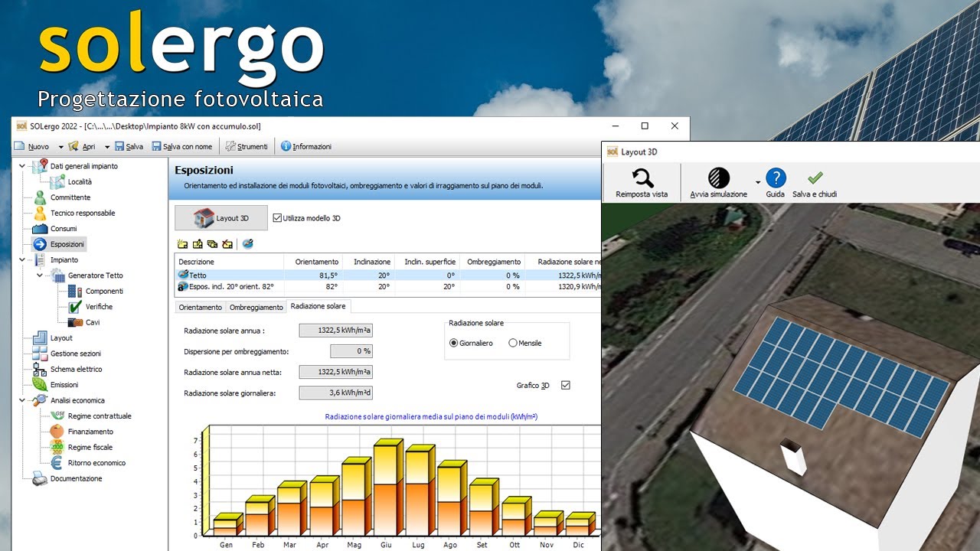Select Regime contrattuale icon
The image size is (980, 551).
[57, 416]
